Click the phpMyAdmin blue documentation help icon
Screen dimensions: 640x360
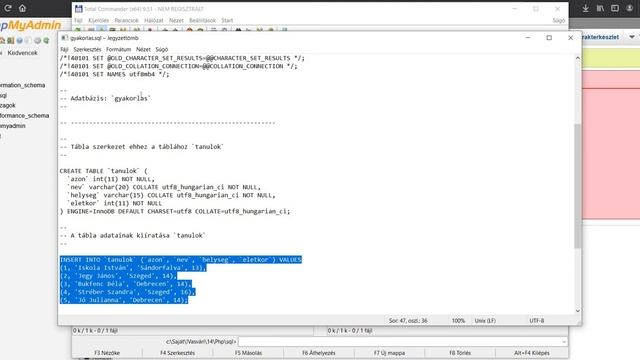pyautogui.click(x=19, y=40)
